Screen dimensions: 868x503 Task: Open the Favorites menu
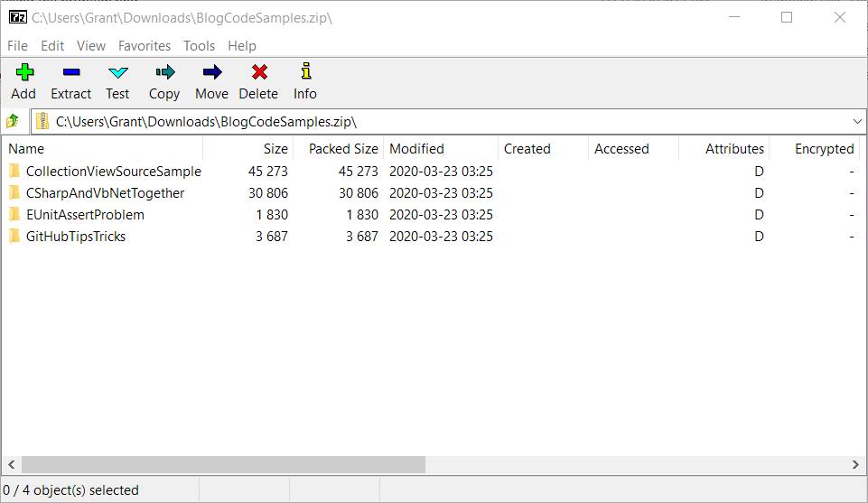click(x=145, y=46)
